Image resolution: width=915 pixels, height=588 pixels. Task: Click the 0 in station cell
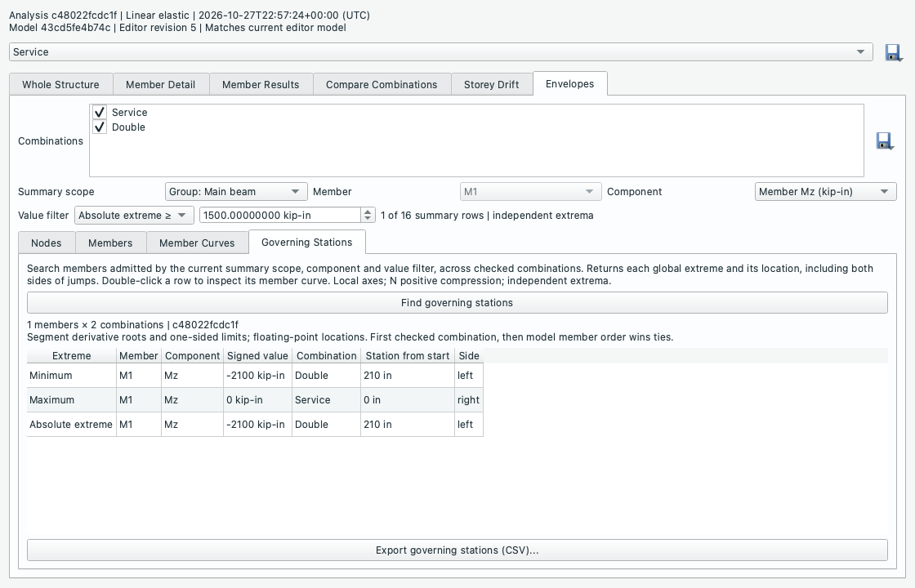pyautogui.click(x=408, y=400)
